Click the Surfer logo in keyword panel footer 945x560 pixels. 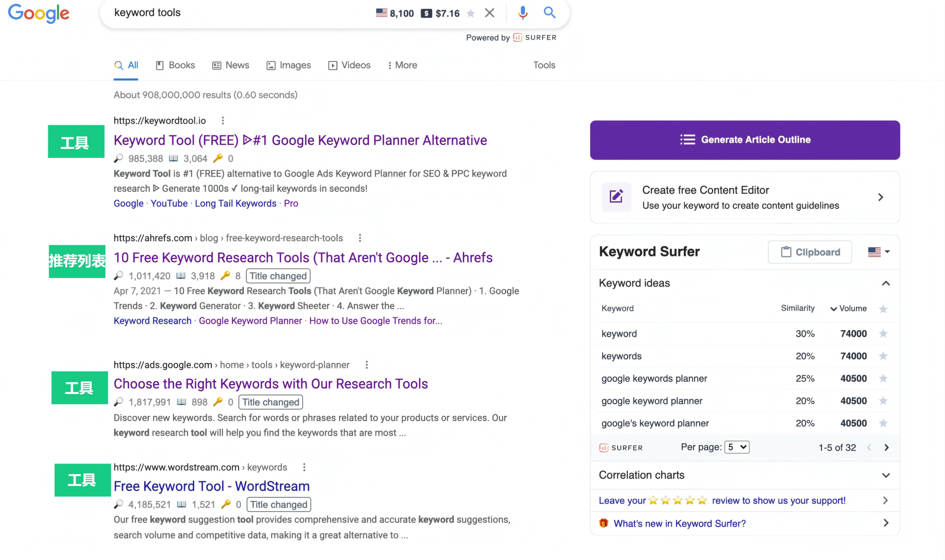tap(621, 448)
